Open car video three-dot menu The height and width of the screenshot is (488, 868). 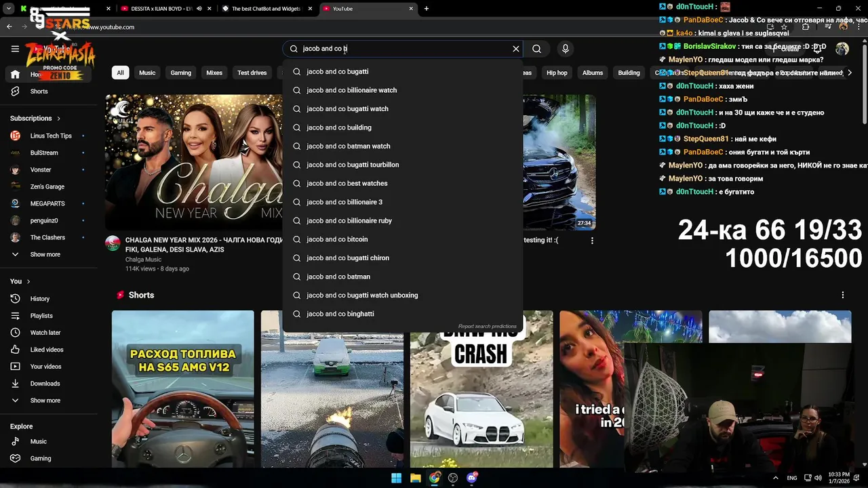[592, 241]
